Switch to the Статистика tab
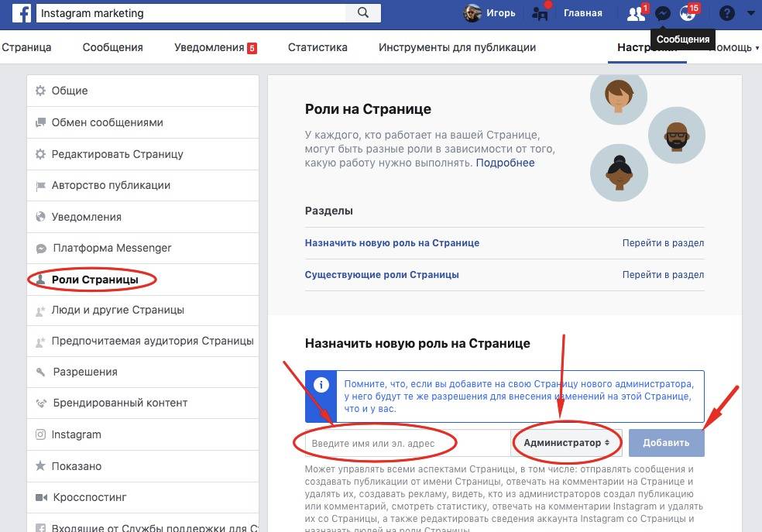Screen dimensions: 762x532 click(317, 47)
